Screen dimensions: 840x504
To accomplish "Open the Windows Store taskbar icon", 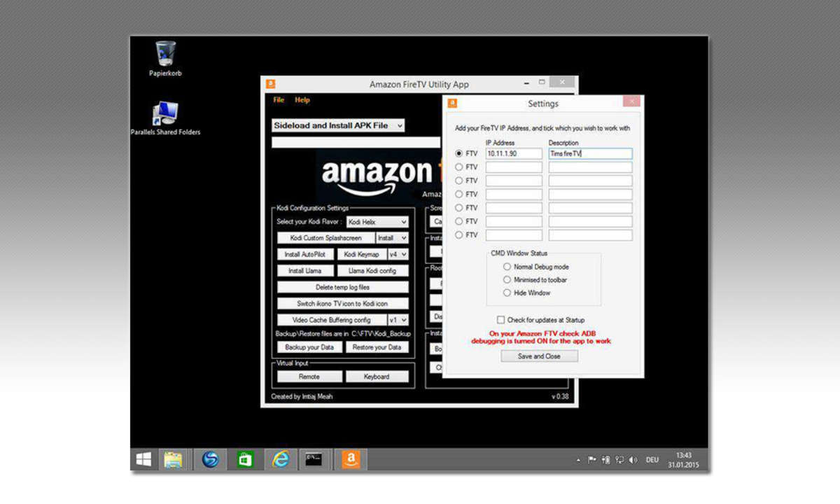I will click(245, 459).
